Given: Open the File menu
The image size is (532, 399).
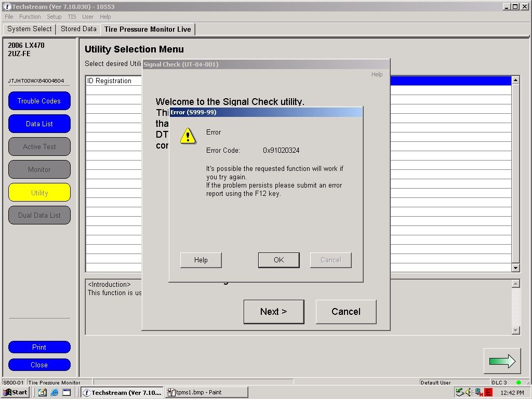Looking at the screenshot, I should point(9,17).
